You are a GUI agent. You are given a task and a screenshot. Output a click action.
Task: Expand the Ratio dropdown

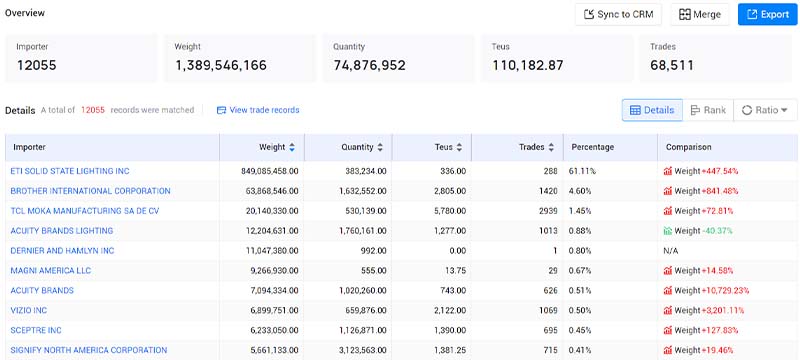coord(765,110)
